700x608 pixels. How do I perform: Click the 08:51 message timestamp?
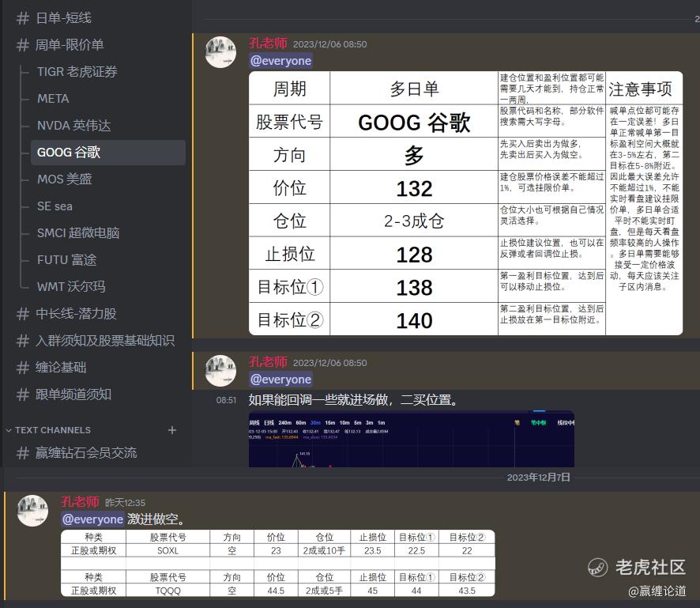point(226,400)
